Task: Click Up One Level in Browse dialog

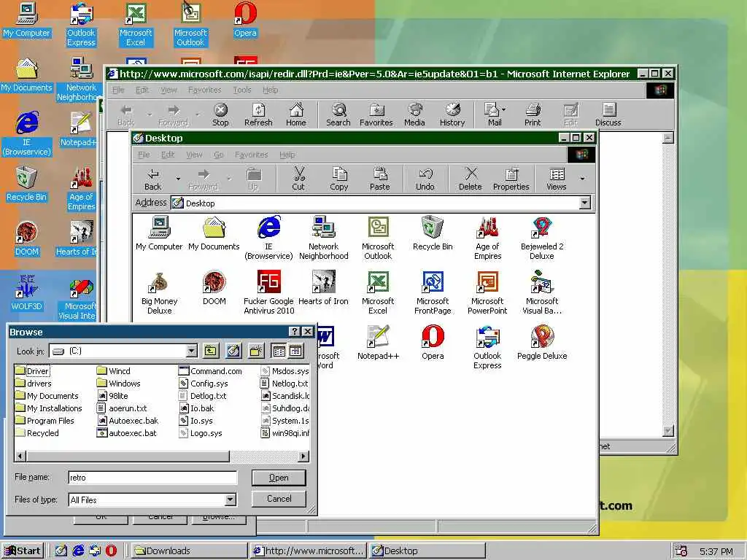Action: click(x=211, y=351)
